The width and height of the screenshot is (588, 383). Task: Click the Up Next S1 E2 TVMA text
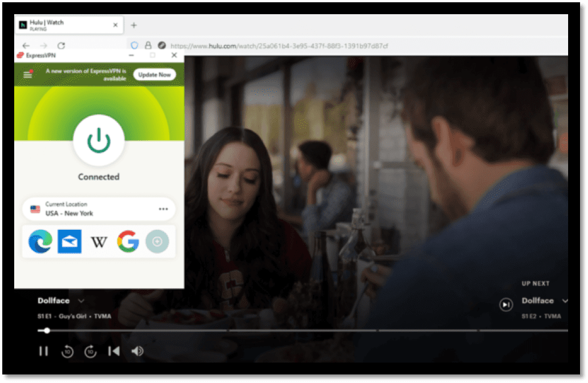(x=541, y=317)
